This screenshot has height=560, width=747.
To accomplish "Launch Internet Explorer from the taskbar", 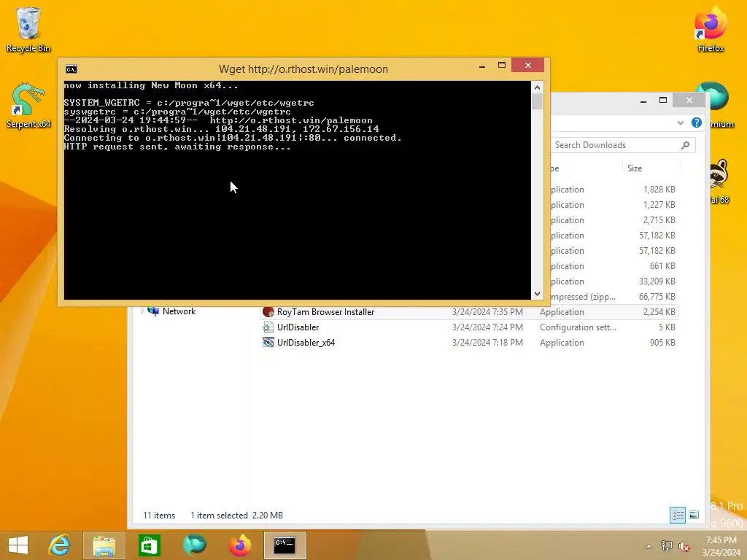I will [60, 545].
